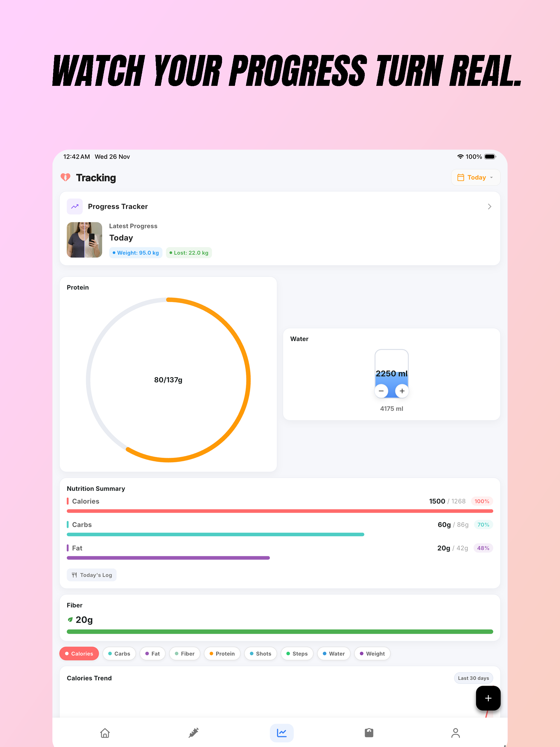Open the profile person tab
560x747 pixels.
pyautogui.click(x=456, y=733)
